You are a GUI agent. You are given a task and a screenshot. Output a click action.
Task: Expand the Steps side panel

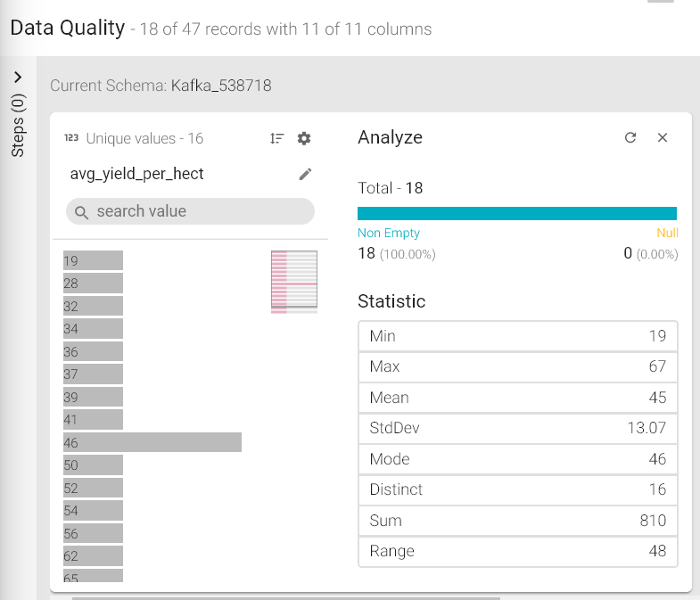pyautogui.click(x=18, y=78)
